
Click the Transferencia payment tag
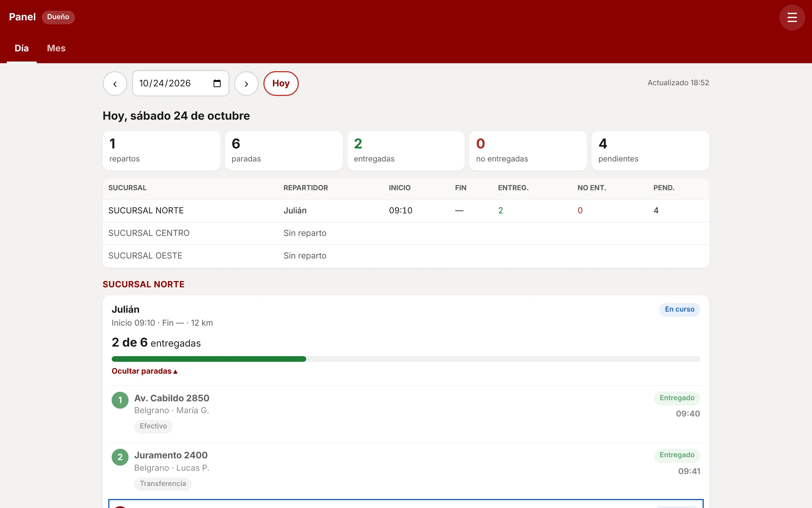tap(163, 484)
